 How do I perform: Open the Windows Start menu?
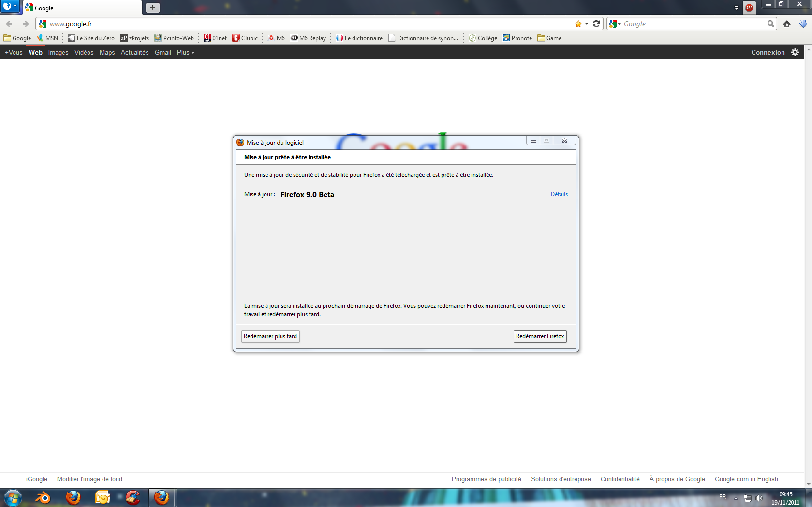pos(13,497)
